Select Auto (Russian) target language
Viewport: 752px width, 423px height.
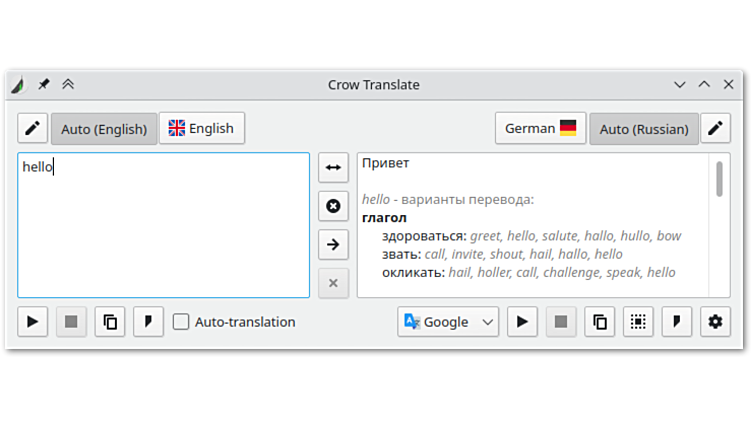pyautogui.click(x=644, y=128)
